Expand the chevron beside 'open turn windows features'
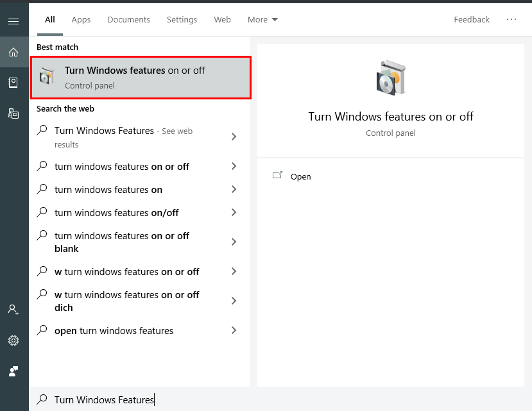The width and height of the screenshot is (532, 411). (234, 330)
